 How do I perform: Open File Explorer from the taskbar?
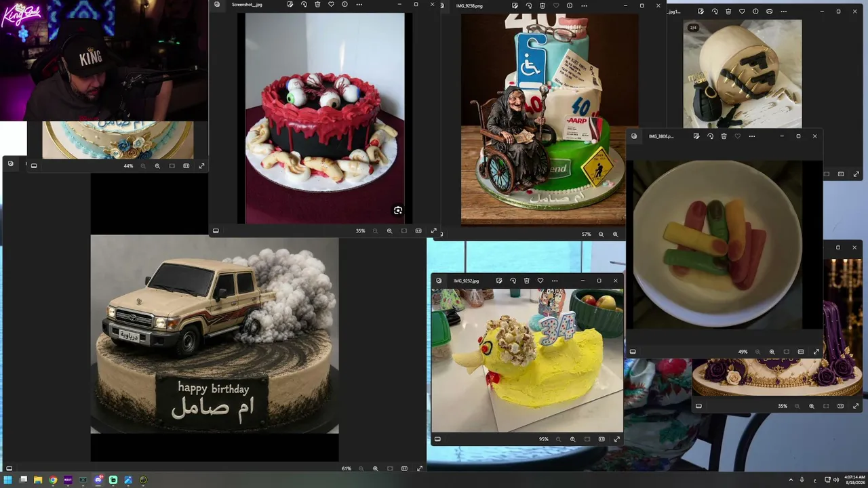click(x=38, y=480)
